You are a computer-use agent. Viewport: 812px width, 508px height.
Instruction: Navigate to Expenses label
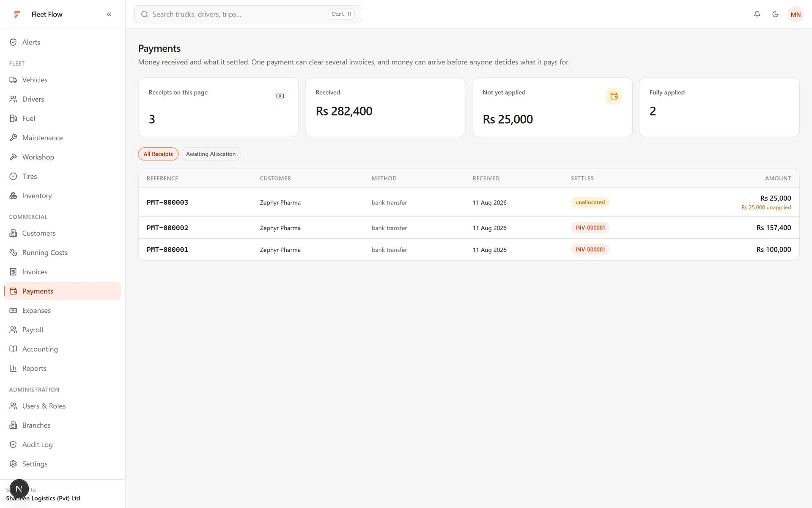(36, 310)
